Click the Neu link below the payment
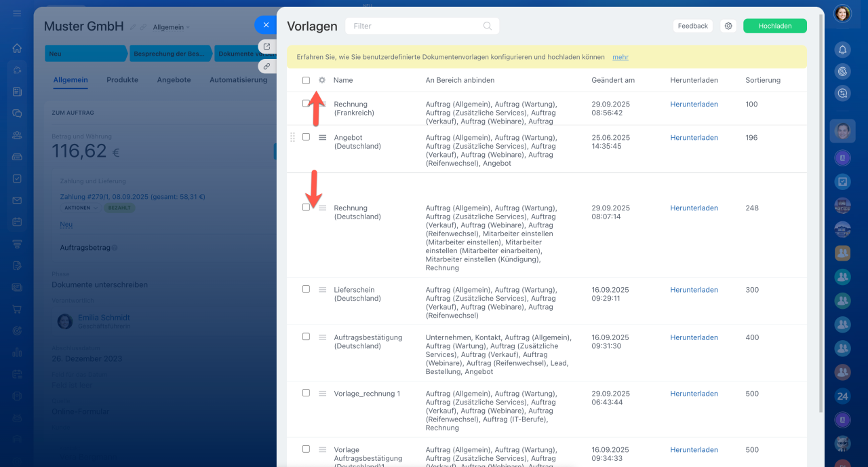868x467 pixels. tap(66, 224)
